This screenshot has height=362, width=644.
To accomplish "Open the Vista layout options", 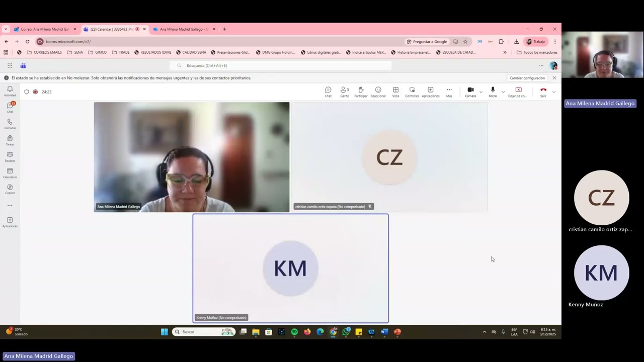I will [395, 92].
